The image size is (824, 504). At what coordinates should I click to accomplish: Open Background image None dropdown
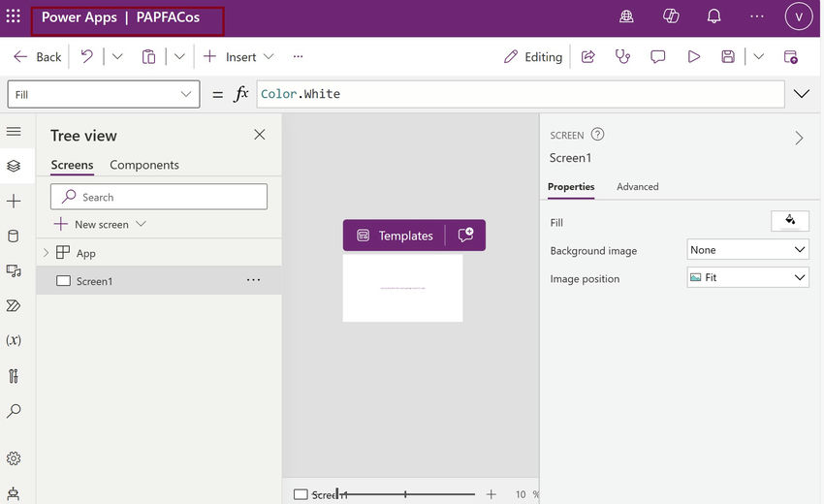747,250
